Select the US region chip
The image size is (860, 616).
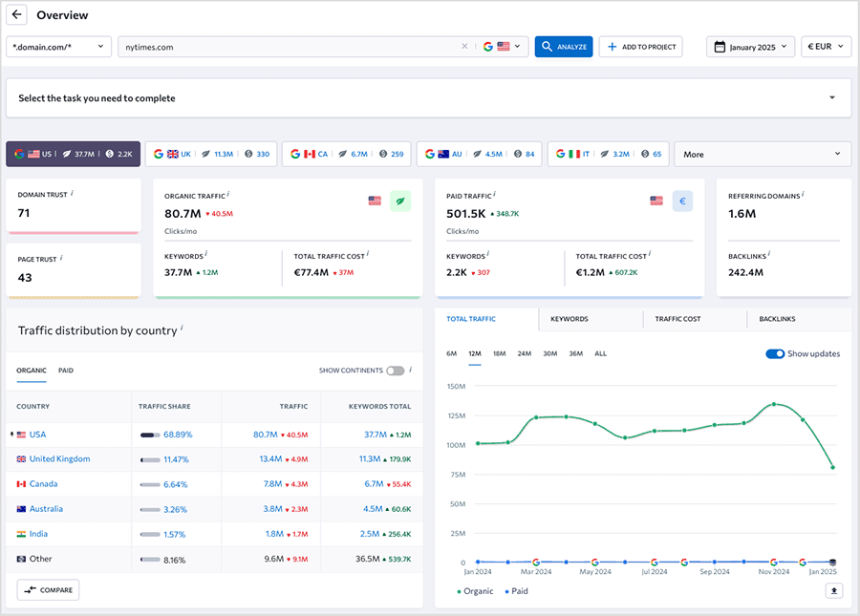(x=73, y=154)
